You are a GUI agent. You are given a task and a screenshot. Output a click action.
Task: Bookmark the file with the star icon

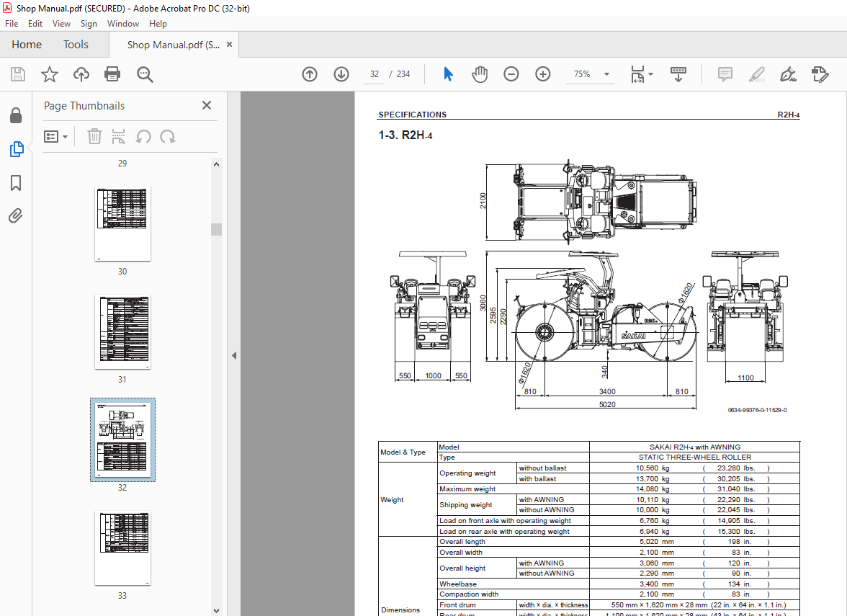pos(49,74)
